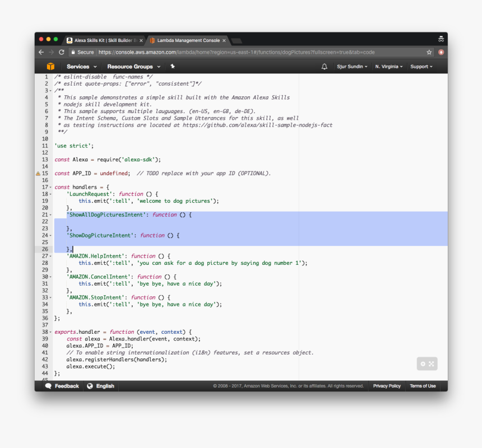Close the Lambda Management Console tab
482x448 pixels.
point(224,40)
